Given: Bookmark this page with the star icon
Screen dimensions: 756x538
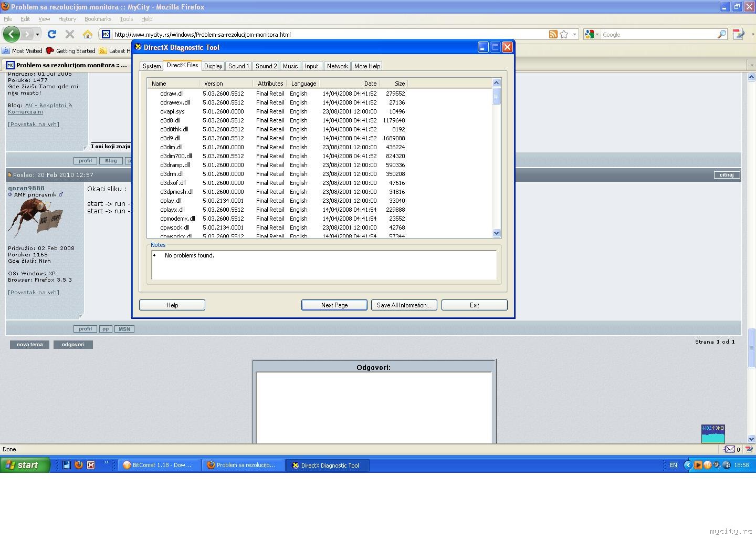Looking at the screenshot, I should tap(564, 34).
